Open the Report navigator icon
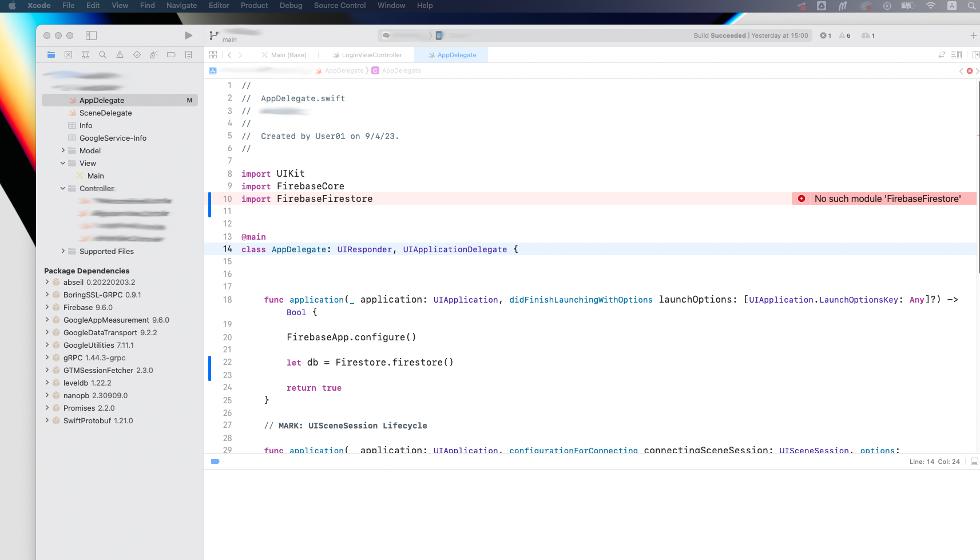980x560 pixels. pos(188,55)
